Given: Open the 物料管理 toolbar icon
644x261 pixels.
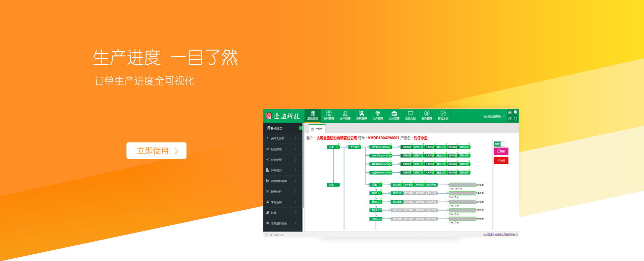Looking at the screenshot, I should [329, 115].
